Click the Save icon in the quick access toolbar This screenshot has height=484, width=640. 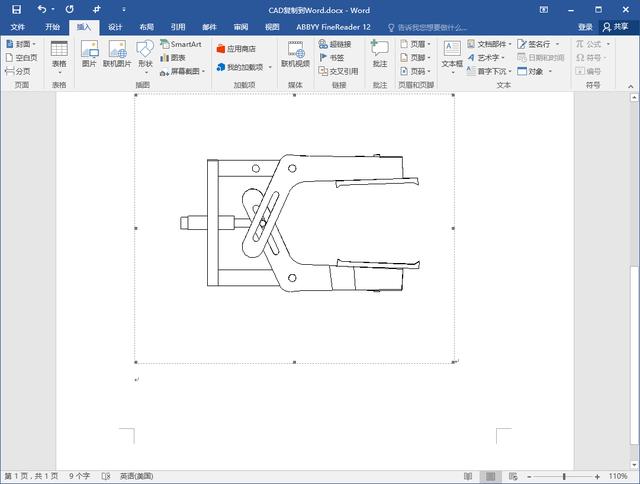coord(16,10)
